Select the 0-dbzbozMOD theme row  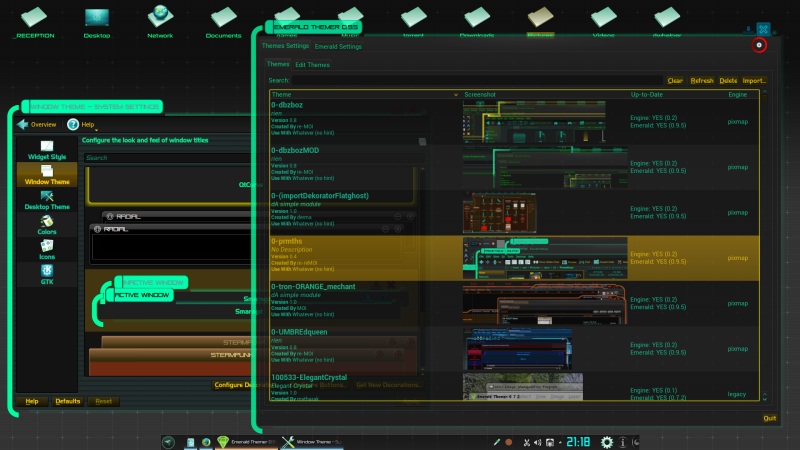click(514, 167)
